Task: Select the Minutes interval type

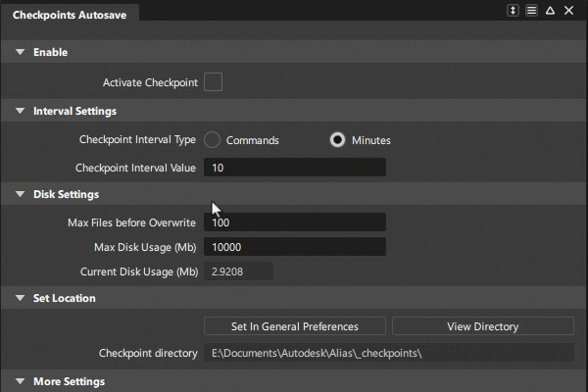Action: [337, 139]
